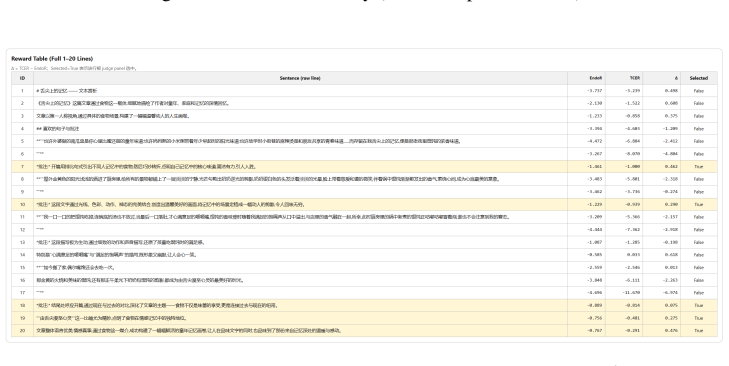
Task: Click the True value in row 20
Action: [698, 331]
